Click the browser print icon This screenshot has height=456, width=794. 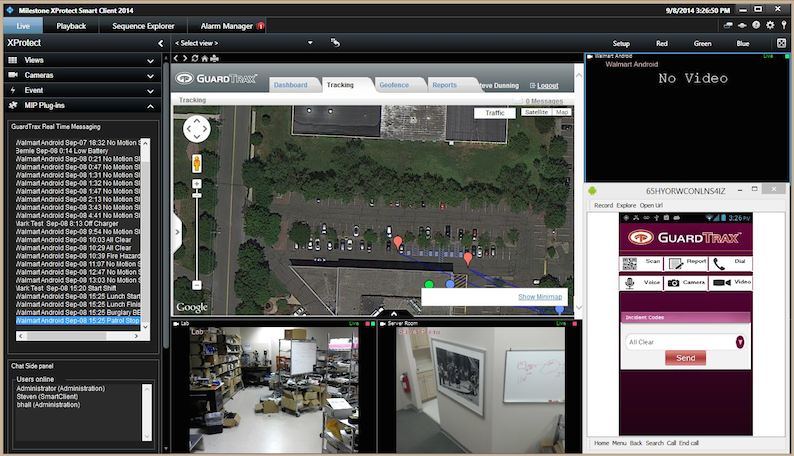pos(214,58)
